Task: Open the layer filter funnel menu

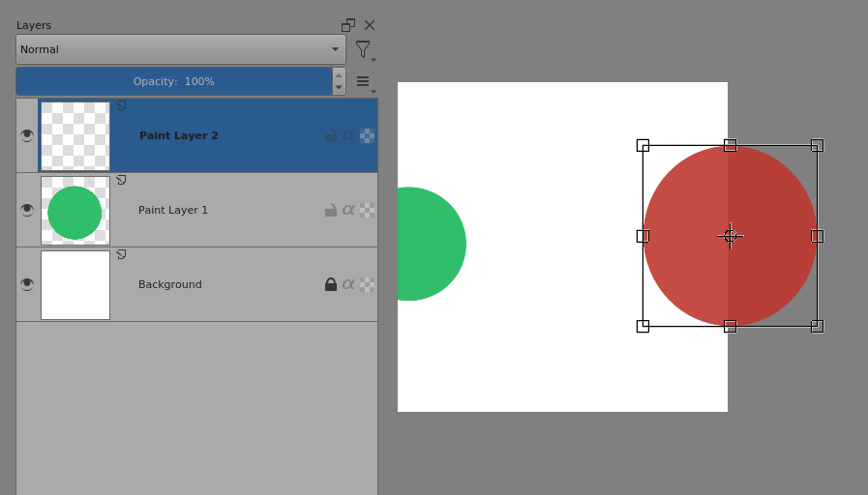Action: click(x=365, y=51)
